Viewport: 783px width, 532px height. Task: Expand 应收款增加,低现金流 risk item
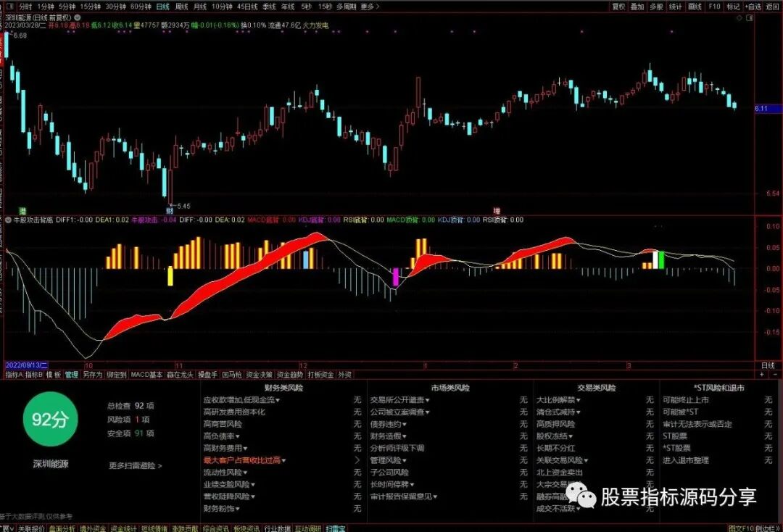click(241, 400)
